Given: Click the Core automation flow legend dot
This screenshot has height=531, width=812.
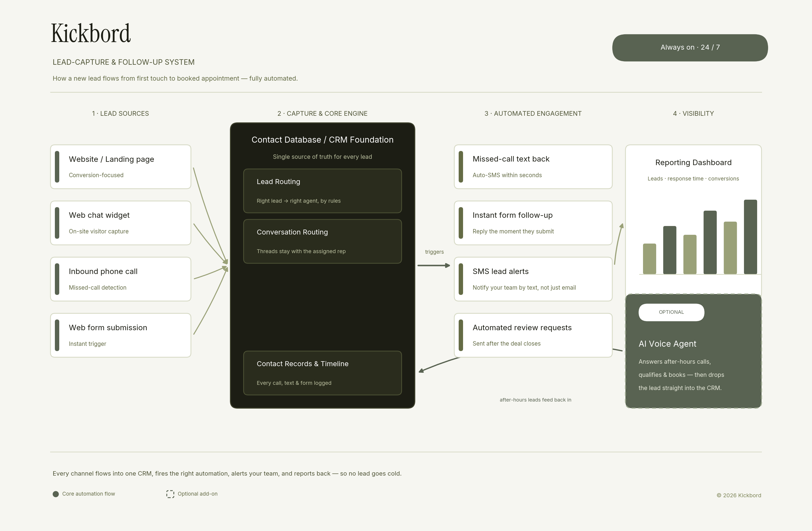Looking at the screenshot, I should 56,494.
